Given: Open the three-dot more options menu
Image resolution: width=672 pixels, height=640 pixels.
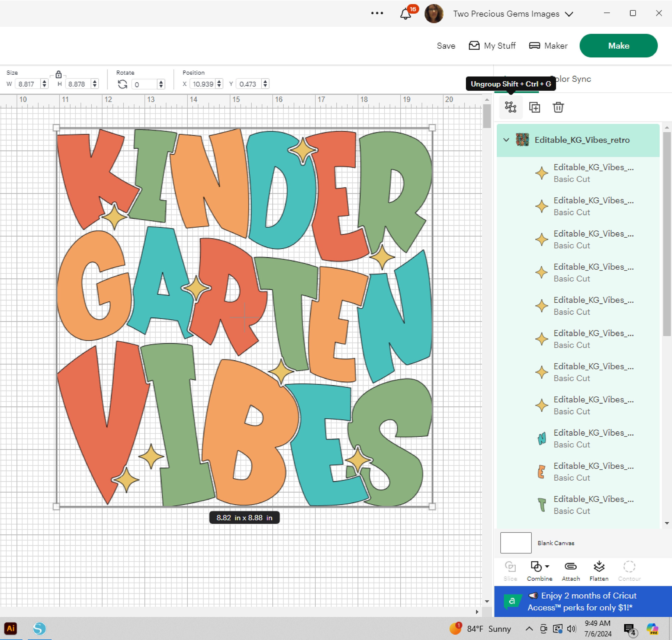Looking at the screenshot, I should (x=377, y=13).
